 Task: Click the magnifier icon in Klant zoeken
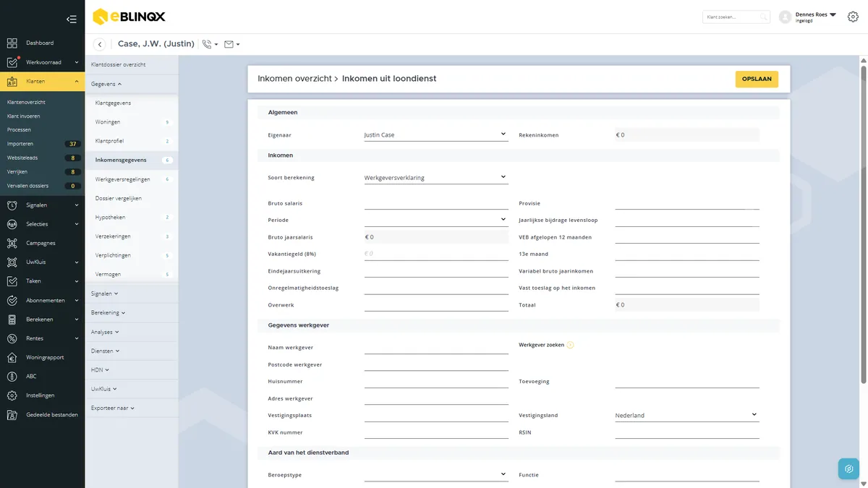coord(763,17)
